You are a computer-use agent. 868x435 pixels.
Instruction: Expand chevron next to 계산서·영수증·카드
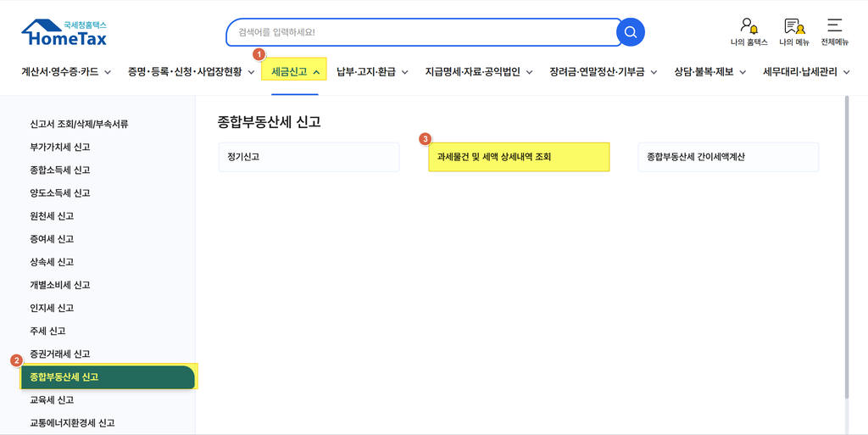coord(108,73)
